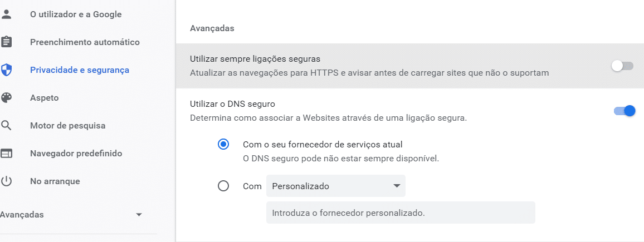Click Introduza o fornecedor personalizado field
This screenshot has height=242, width=644.
click(401, 213)
